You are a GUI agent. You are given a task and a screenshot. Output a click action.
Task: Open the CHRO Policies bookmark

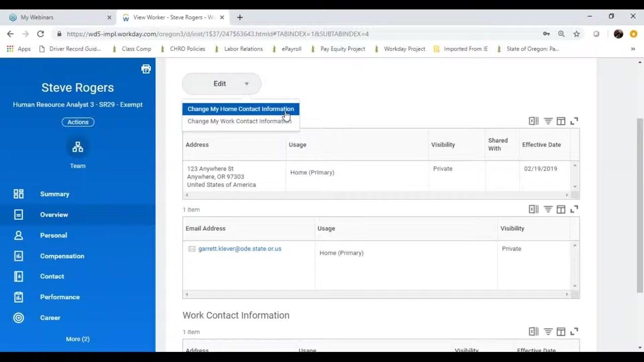point(183,49)
